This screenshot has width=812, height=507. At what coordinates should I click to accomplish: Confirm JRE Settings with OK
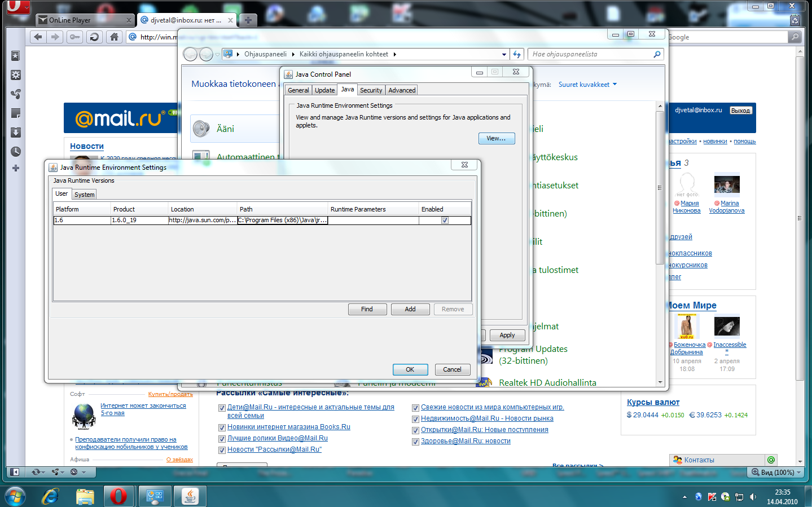point(410,369)
